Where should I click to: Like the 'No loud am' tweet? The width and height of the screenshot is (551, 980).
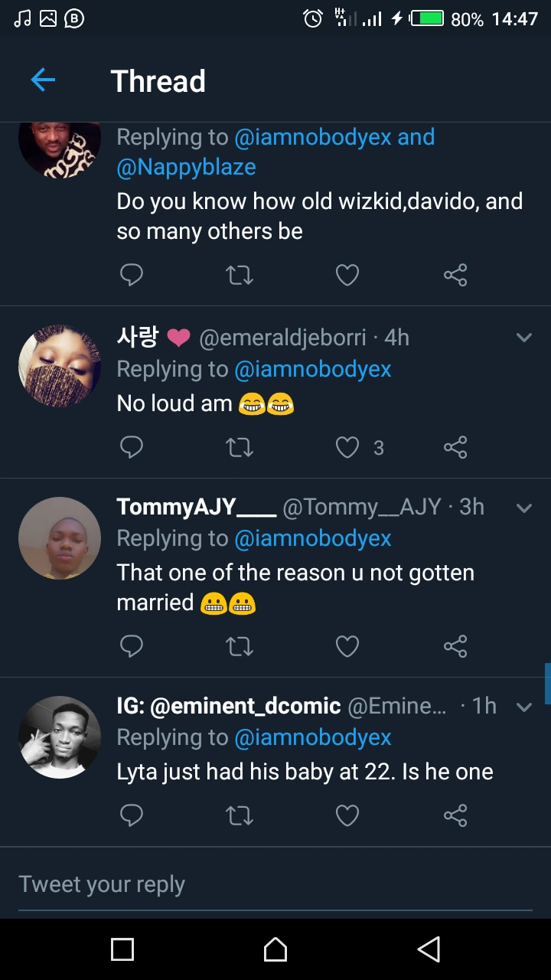pyautogui.click(x=347, y=447)
